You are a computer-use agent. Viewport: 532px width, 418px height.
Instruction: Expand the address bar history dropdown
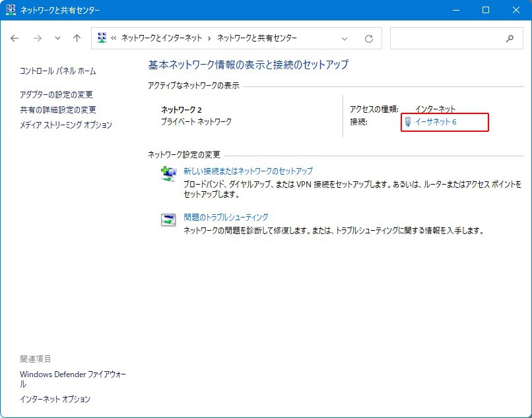point(345,39)
